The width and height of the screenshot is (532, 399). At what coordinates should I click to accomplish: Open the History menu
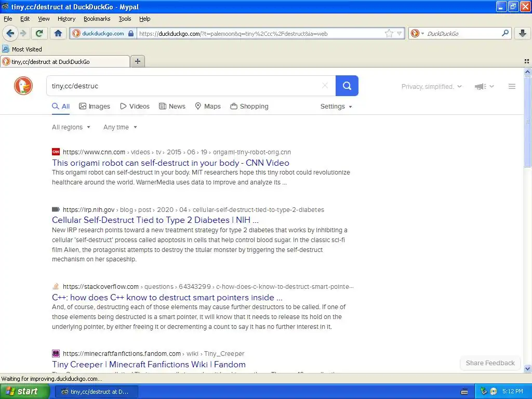click(66, 19)
